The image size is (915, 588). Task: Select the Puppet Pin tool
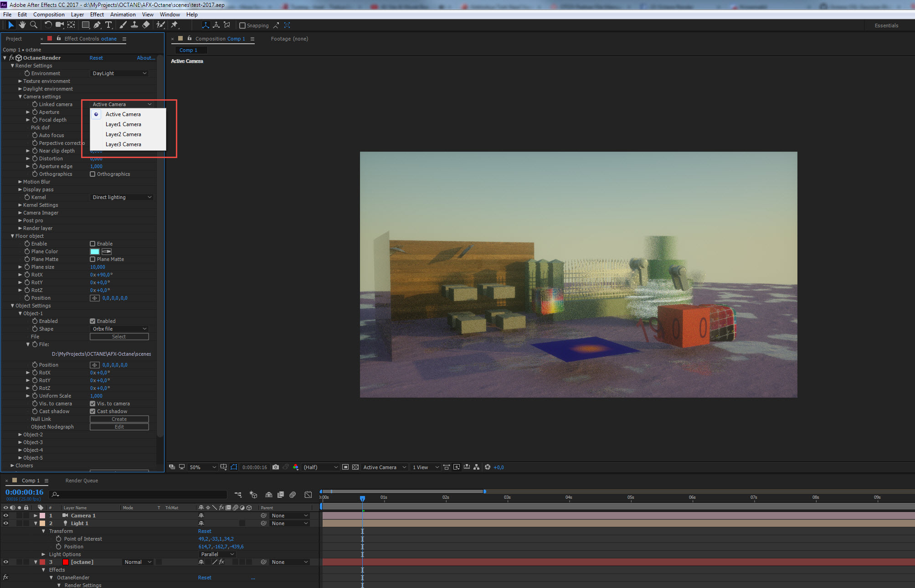pyautogui.click(x=175, y=25)
